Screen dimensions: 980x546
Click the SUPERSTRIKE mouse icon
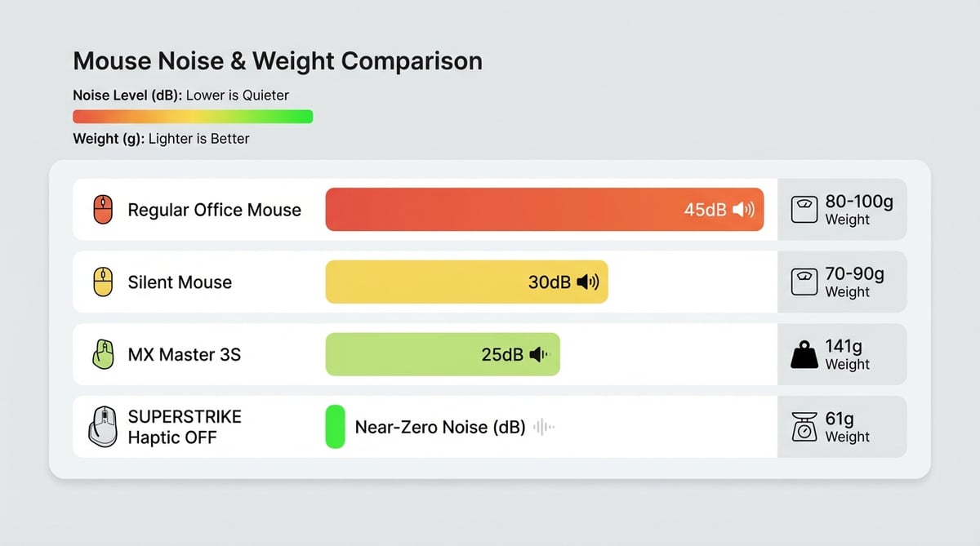pos(102,427)
